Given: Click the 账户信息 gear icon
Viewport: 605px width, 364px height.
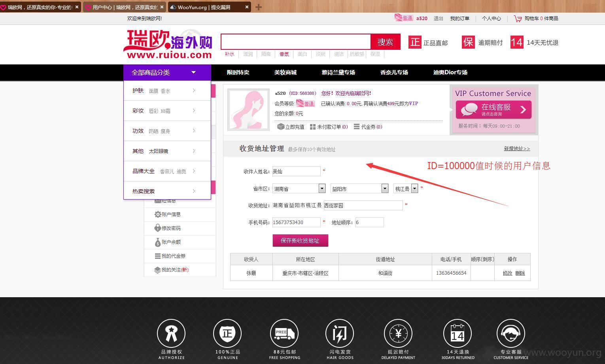Looking at the screenshot, I should point(158,214).
